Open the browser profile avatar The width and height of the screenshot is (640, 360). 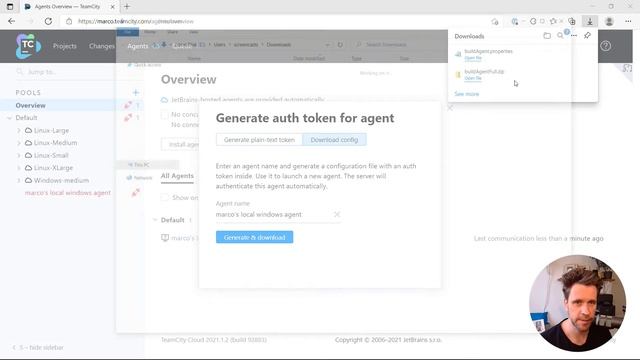(x=609, y=22)
